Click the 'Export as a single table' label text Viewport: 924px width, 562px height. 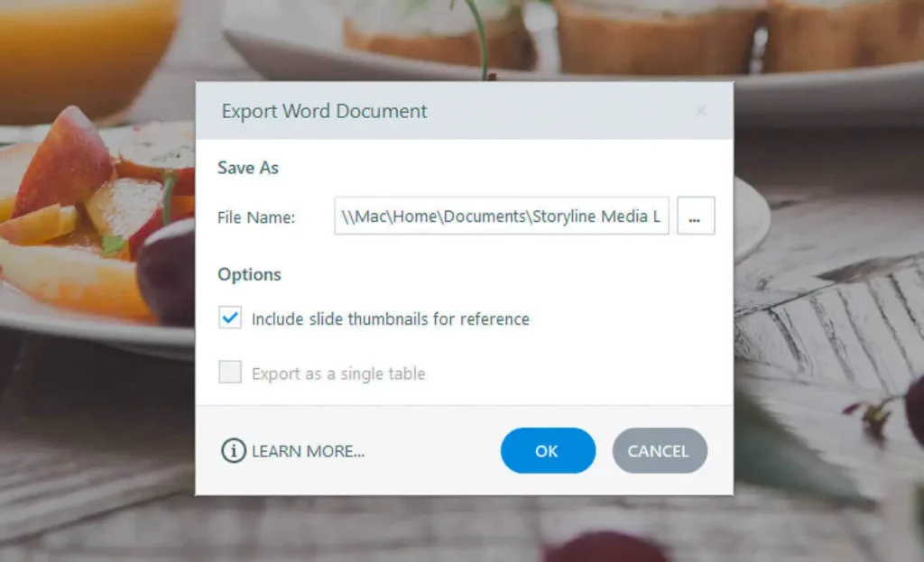point(338,373)
